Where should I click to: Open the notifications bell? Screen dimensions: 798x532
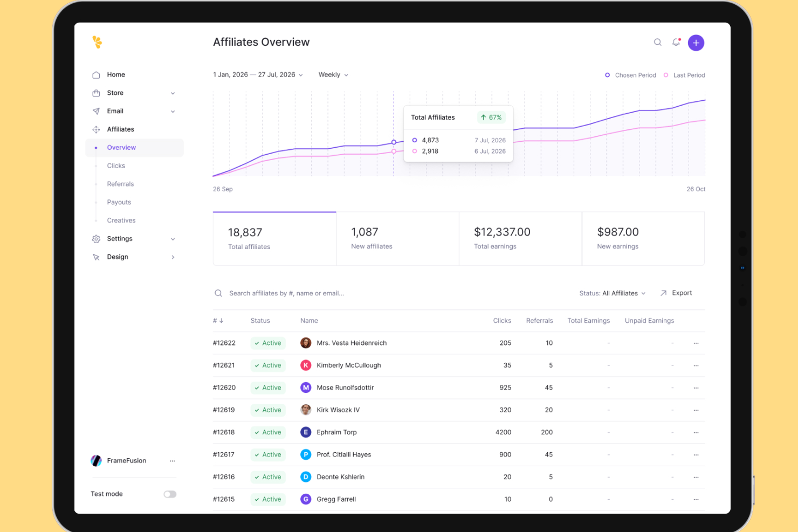pos(676,43)
